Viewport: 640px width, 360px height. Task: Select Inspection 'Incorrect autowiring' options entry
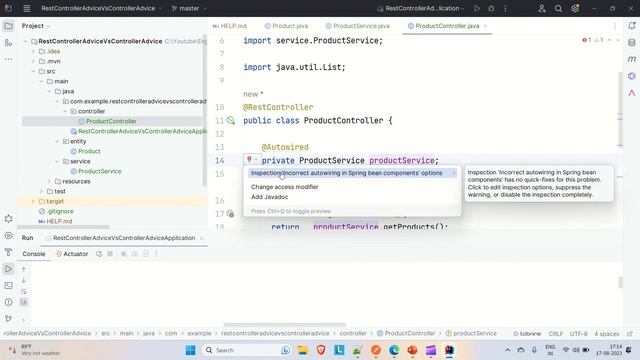click(351, 173)
